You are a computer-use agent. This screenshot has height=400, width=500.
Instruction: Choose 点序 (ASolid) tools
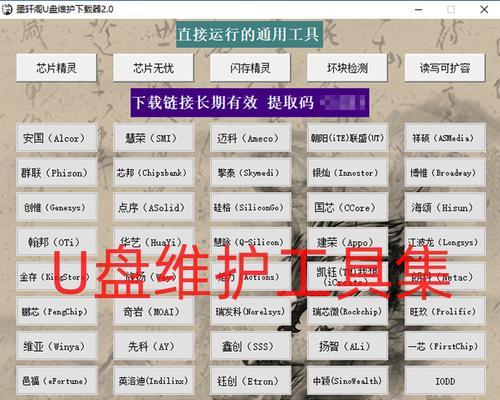(x=153, y=207)
